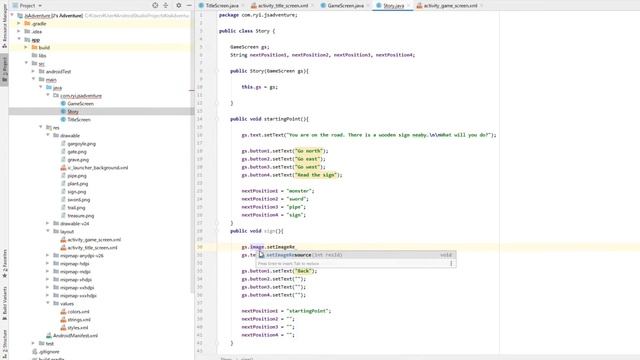This screenshot has width=640, height=360.
Task: Click the locate/scroll-from-source target icon
Action: (x=155, y=5)
